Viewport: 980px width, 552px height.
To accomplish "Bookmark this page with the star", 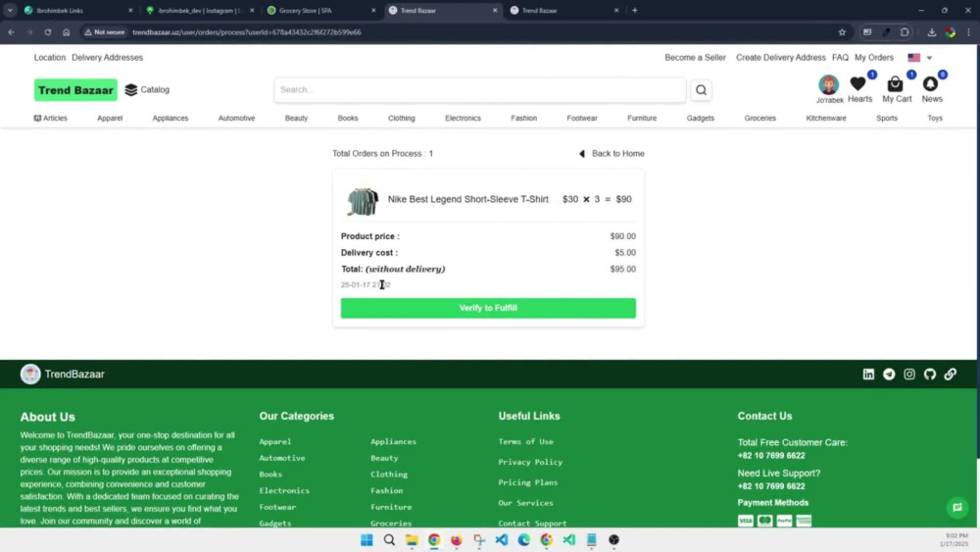I will [842, 32].
